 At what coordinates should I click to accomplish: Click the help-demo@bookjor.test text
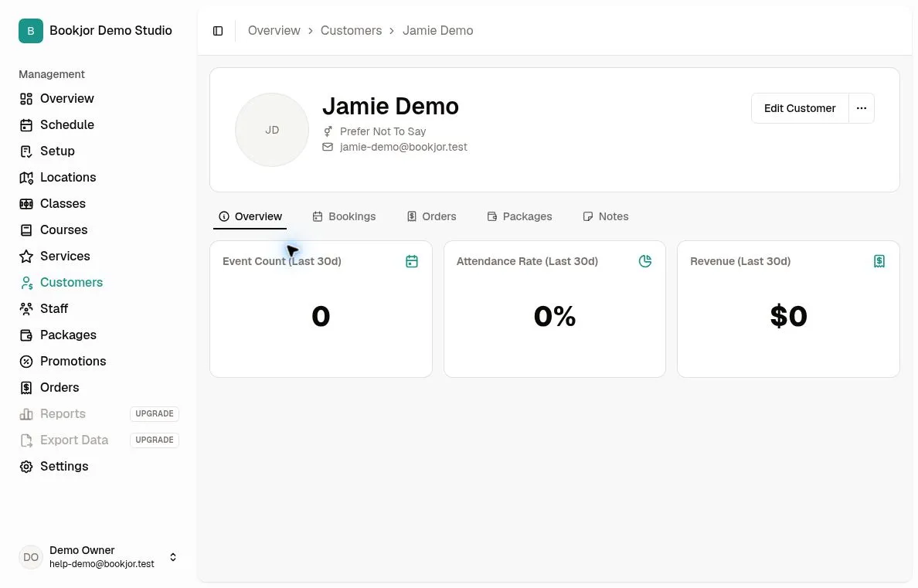(102, 564)
